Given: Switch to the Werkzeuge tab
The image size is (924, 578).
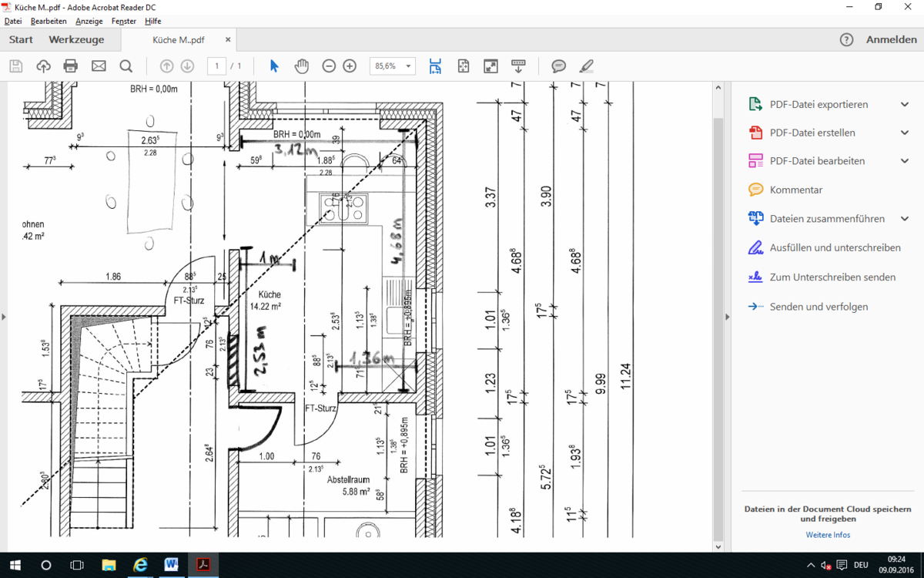Looking at the screenshot, I should (76, 40).
